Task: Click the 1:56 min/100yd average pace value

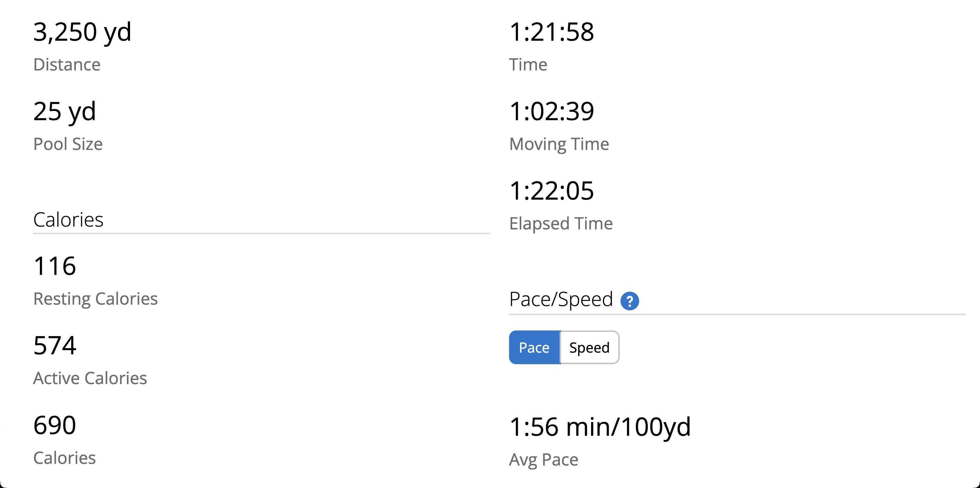Action: click(x=600, y=427)
